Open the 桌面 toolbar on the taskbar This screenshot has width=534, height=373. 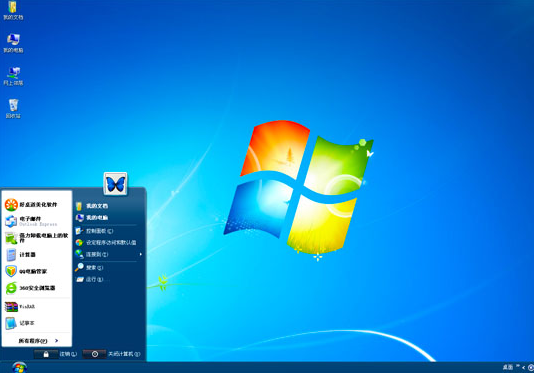click(x=508, y=368)
